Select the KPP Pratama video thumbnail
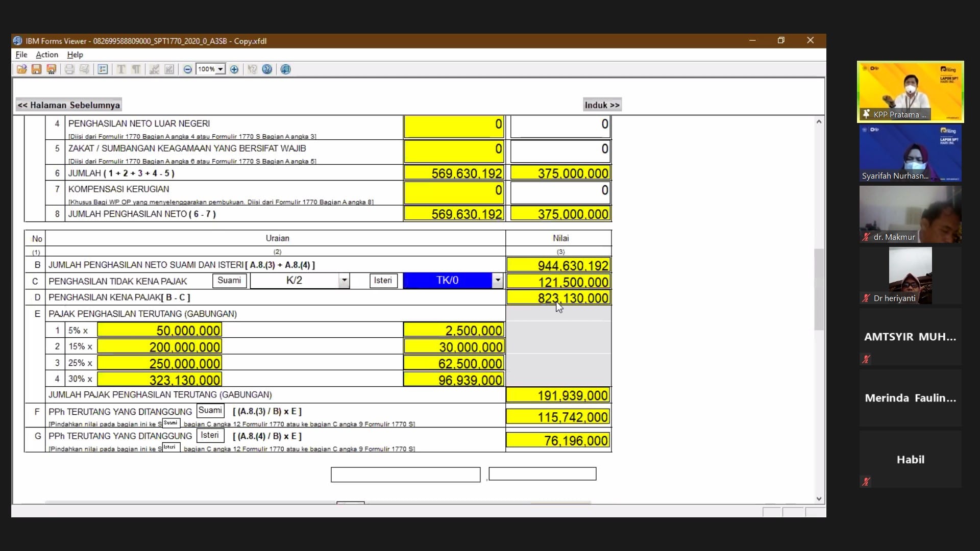The image size is (980, 551). click(x=910, y=92)
